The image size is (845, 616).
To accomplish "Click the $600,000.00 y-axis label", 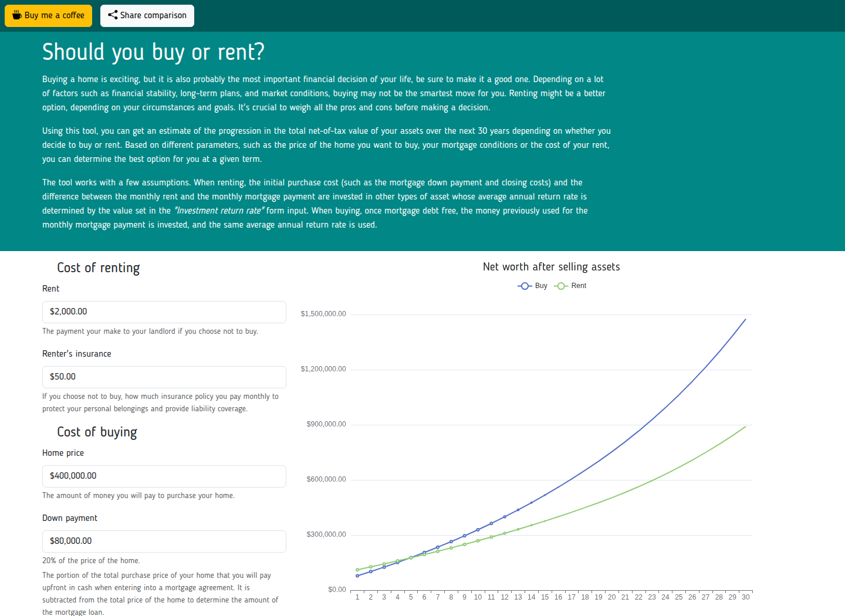I will (326, 479).
